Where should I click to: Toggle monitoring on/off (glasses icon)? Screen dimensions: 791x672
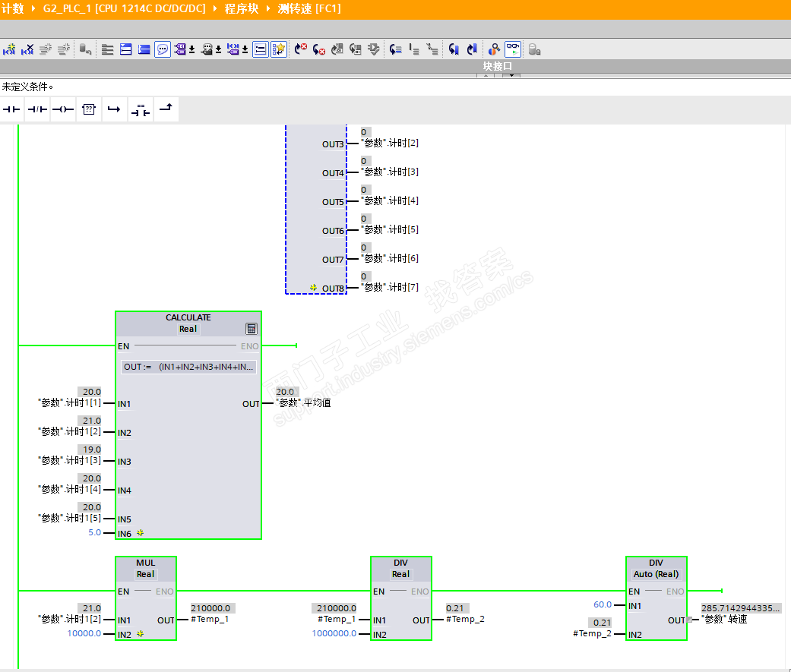(x=513, y=49)
